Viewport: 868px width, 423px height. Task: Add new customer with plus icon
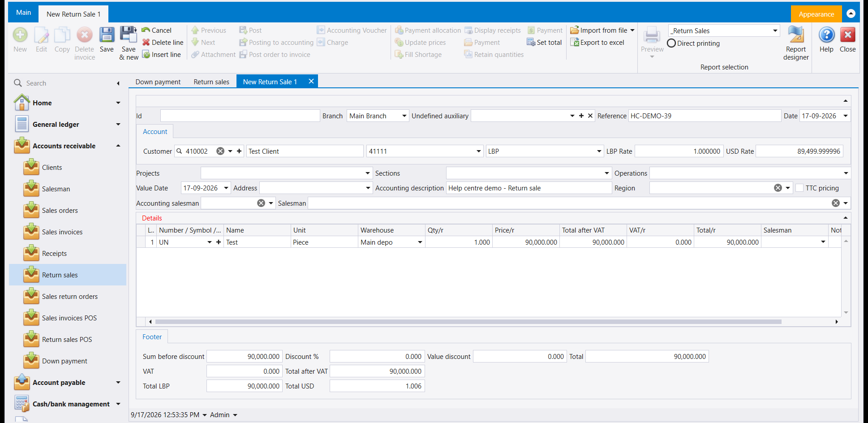(239, 151)
